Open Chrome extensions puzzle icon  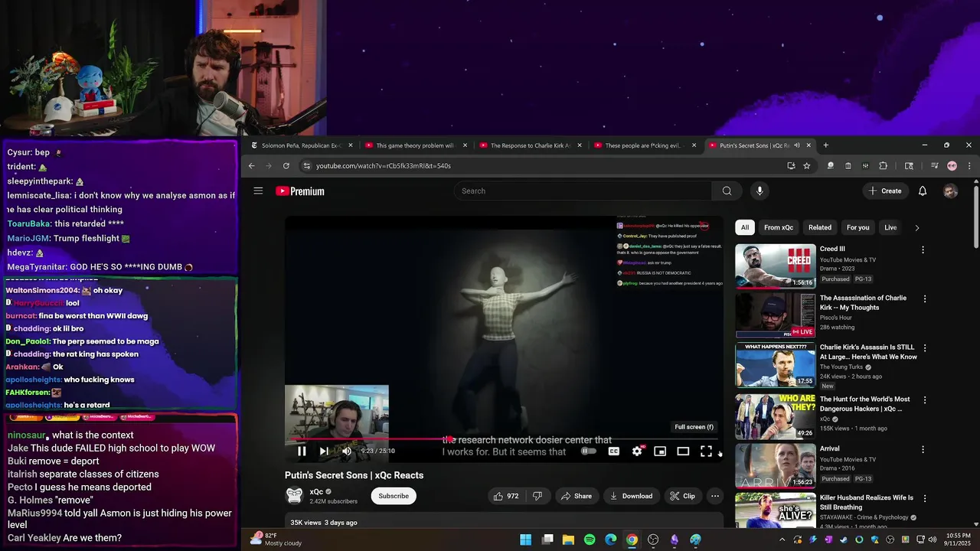tap(883, 166)
